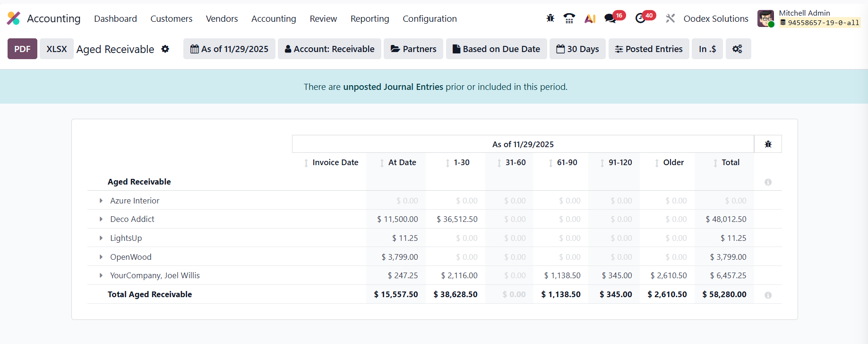Export the report as PDF

tap(22, 49)
